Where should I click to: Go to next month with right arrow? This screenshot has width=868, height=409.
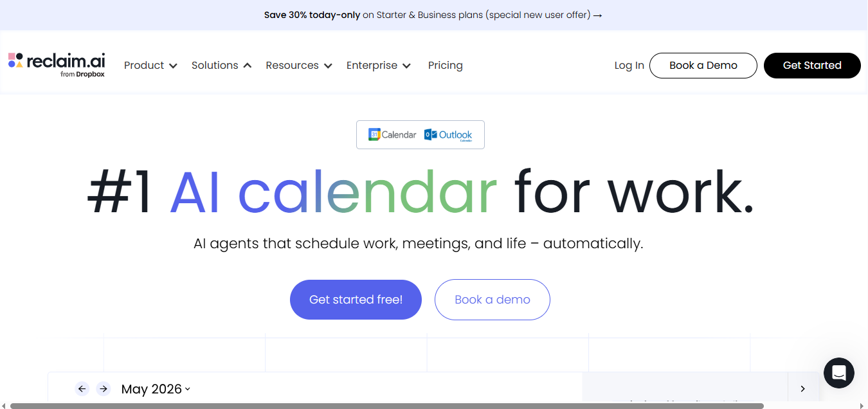pyautogui.click(x=103, y=388)
